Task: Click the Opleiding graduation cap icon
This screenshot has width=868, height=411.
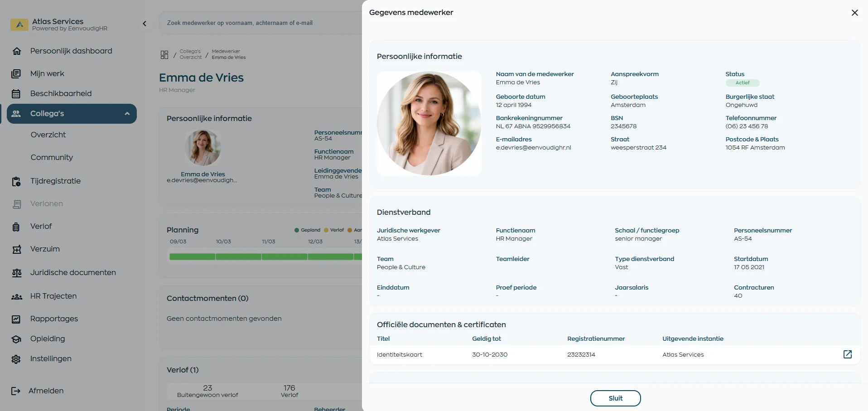Action: click(x=16, y=339)
